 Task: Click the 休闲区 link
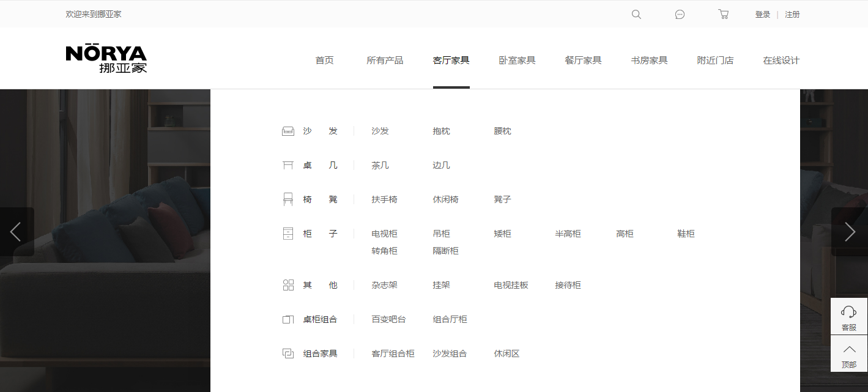tap(506, 353)
